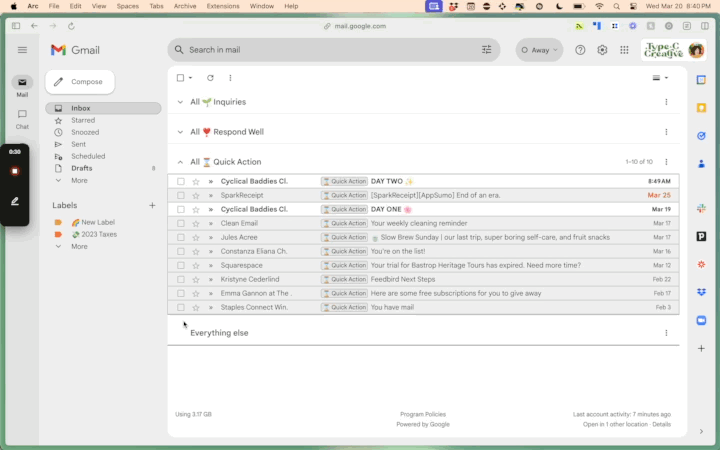Check the Squarespace email checkbox
This screenshot has width=720, height=450.
(x=181, y=266)
